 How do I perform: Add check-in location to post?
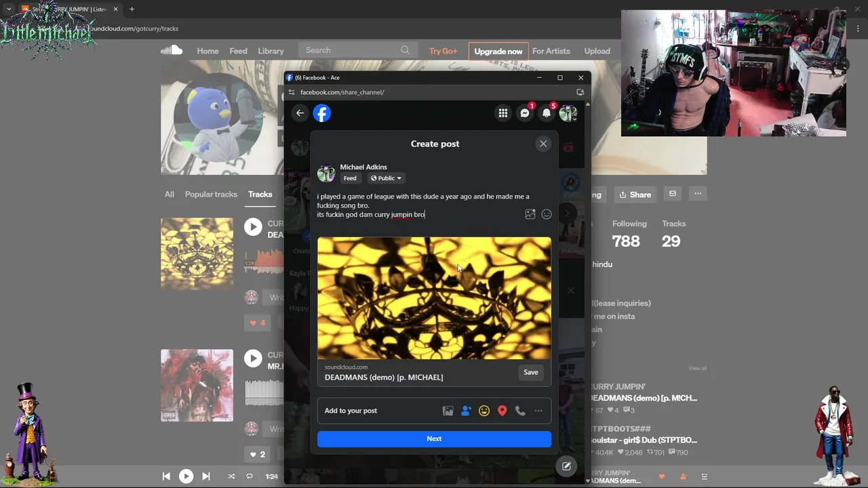pos(502,411)
